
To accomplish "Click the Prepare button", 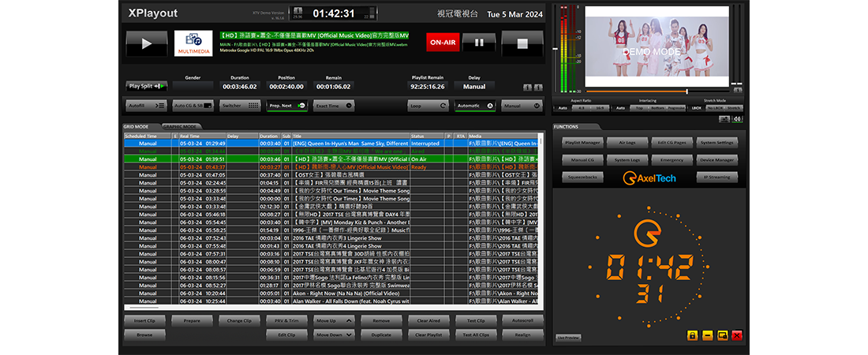I will [192, 320].
